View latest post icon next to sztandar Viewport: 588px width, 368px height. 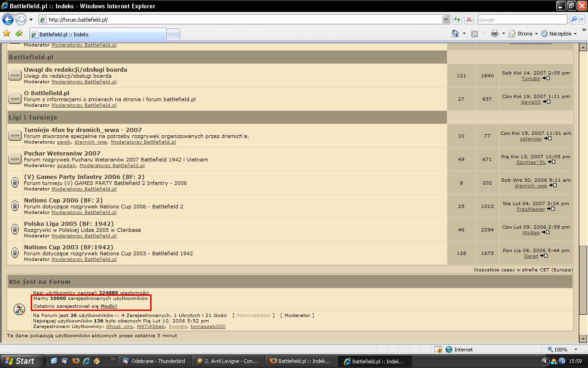point(548,139)
